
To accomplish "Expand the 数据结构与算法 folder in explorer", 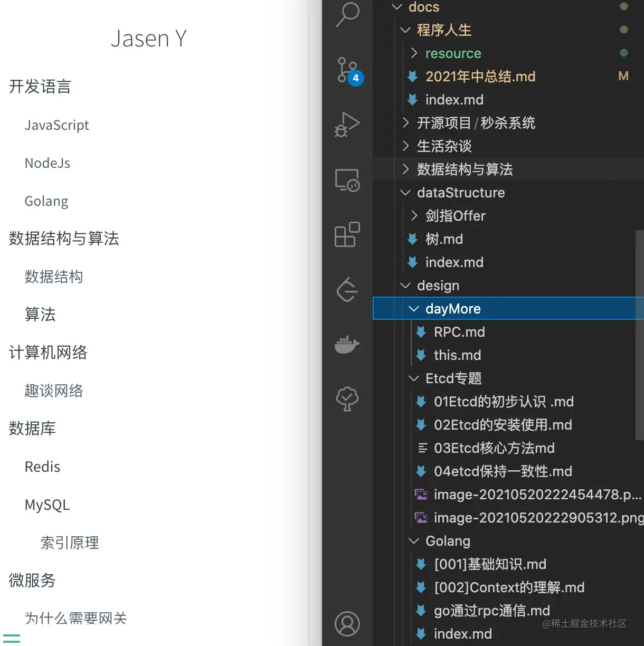I will click(x=405, y=169).
